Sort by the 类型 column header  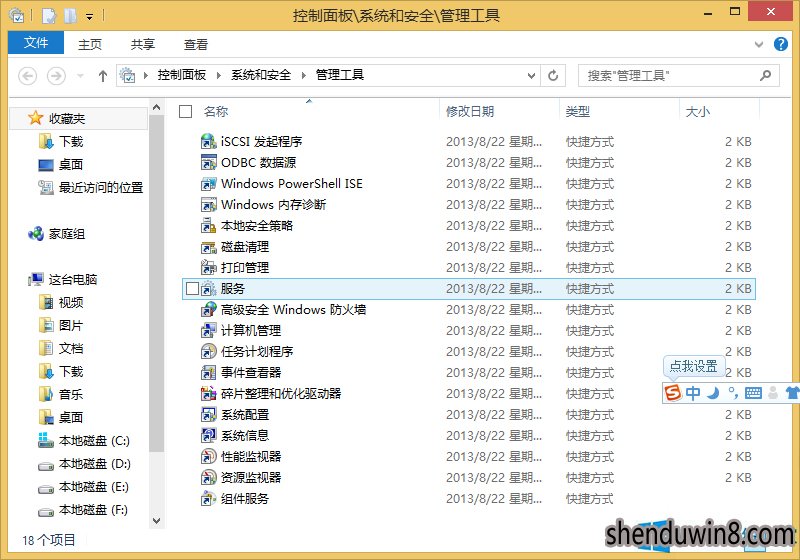click(578, 111)
